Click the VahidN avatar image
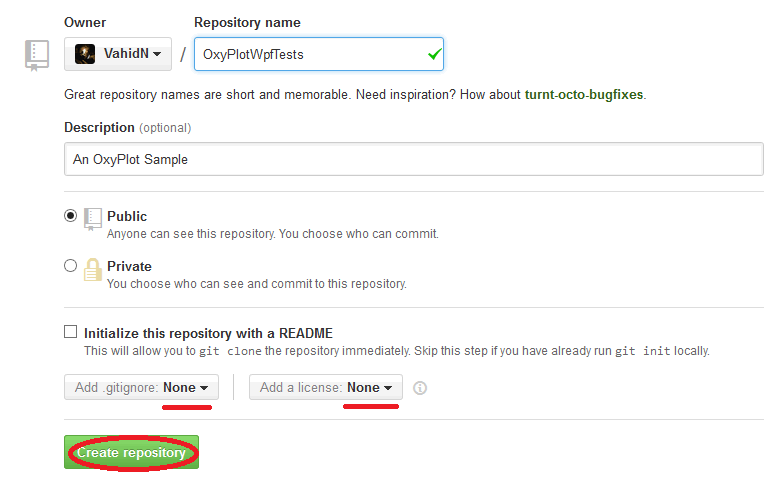Screen dimensions: 779x487 pyautogui.click(x=86, y=54)
